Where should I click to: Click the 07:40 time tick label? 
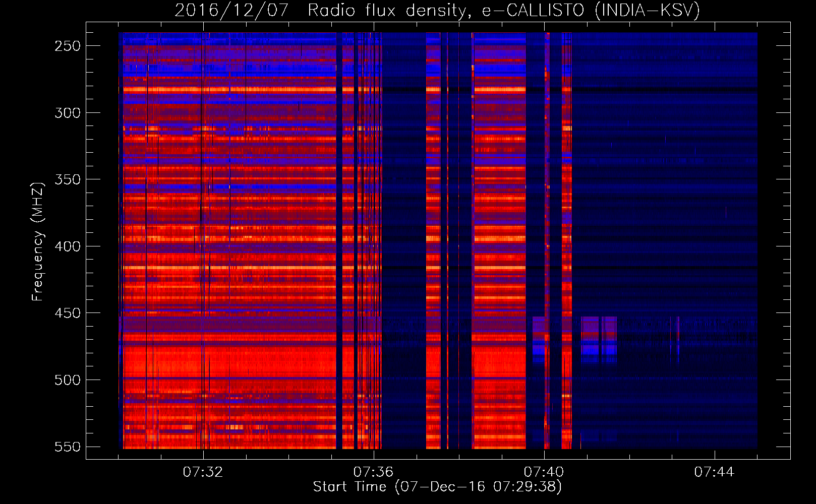pos(544,472)
